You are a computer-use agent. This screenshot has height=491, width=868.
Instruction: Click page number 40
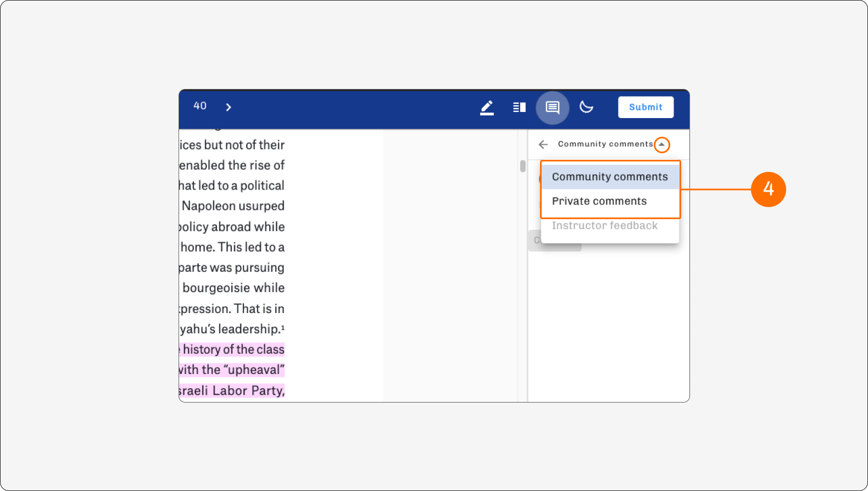click(200, 106)
